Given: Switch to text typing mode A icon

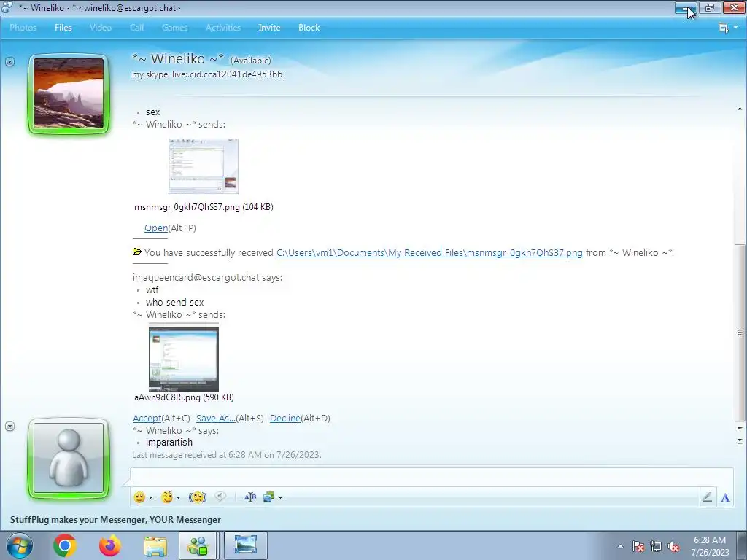Looking at the screenshot, I should tap(725, 497).
